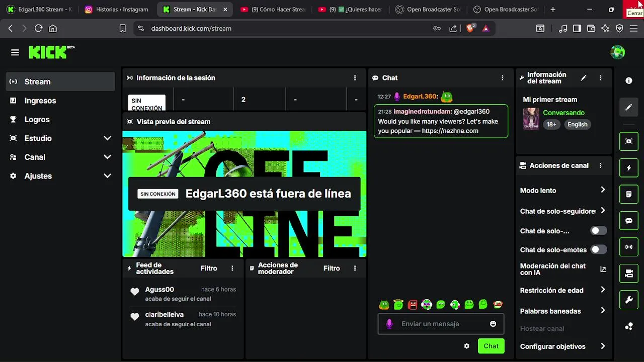Open the info icon in right rail

629,80
